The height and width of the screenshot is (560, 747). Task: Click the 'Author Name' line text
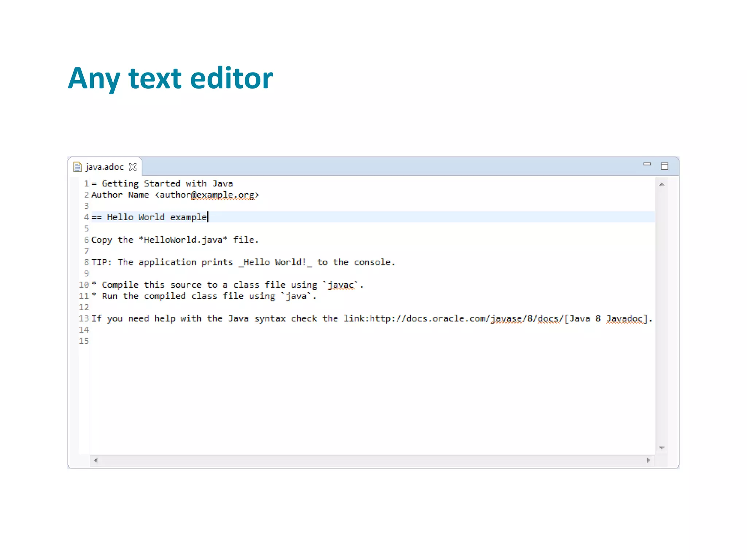point(175,195)
